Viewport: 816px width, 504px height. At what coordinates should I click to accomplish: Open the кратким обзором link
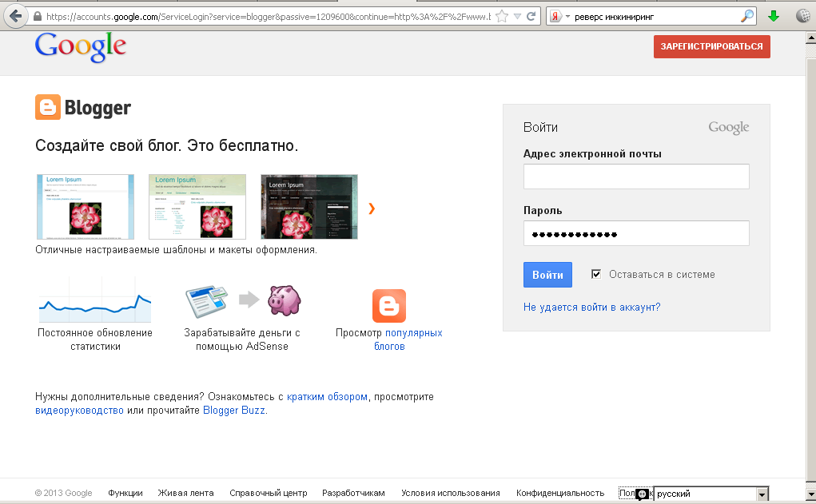(328, 397)
